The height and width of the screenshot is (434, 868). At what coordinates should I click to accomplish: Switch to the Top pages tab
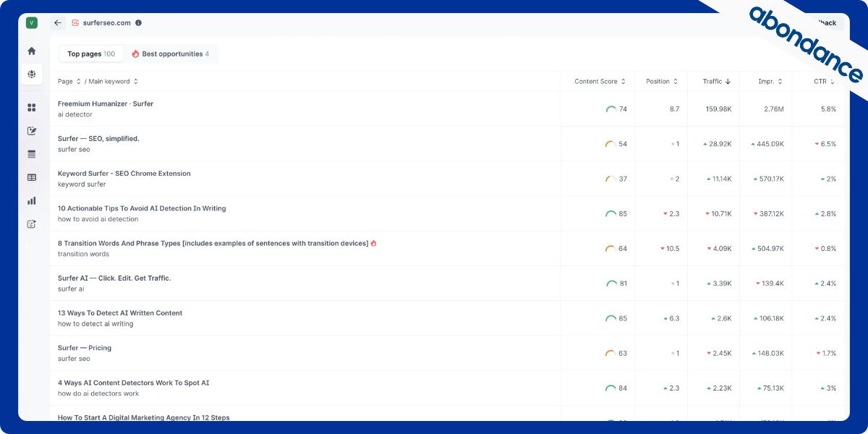[x=91, y=54]
